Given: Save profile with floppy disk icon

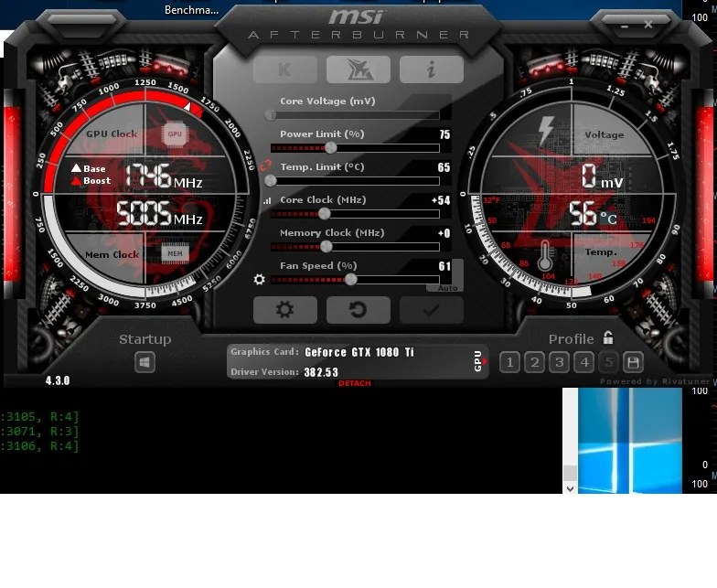Looking at the screenshot, I should click(633, 362).
